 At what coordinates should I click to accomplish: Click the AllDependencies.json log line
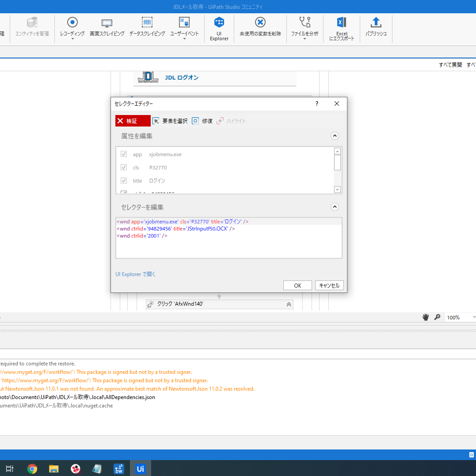(77, 397)
